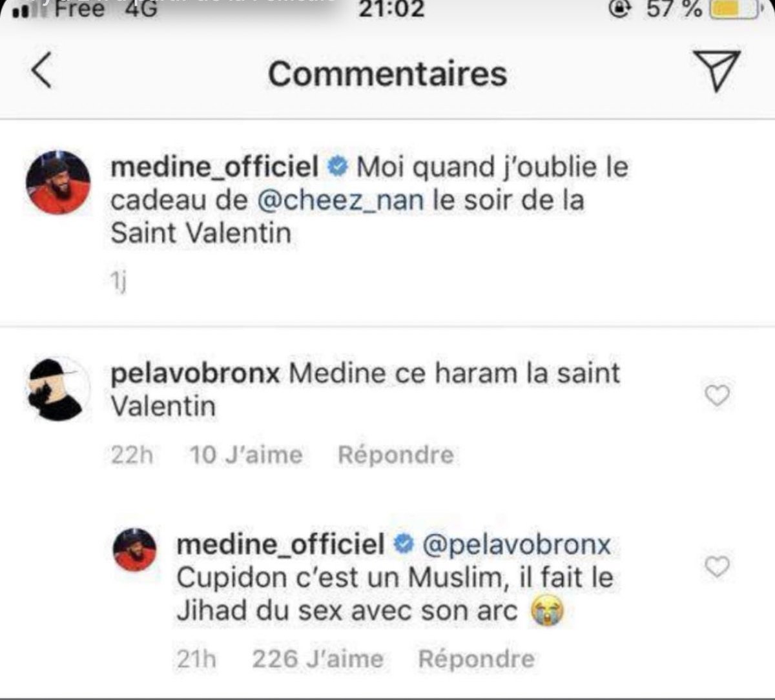This screenshot has width=775, height=700.
Task: Tap medine_officiel username in the reply
Action: (x=280, y=544)
